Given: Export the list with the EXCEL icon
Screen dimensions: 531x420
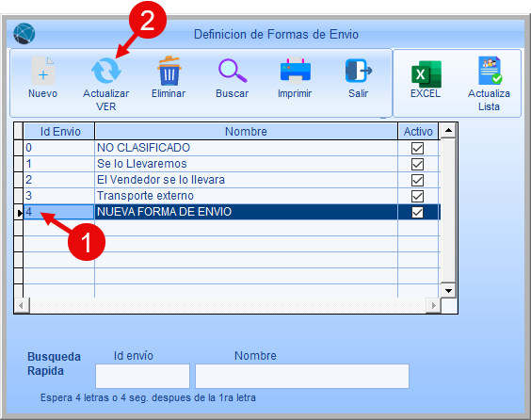Looking at the screenshot, I should (426, 73).
